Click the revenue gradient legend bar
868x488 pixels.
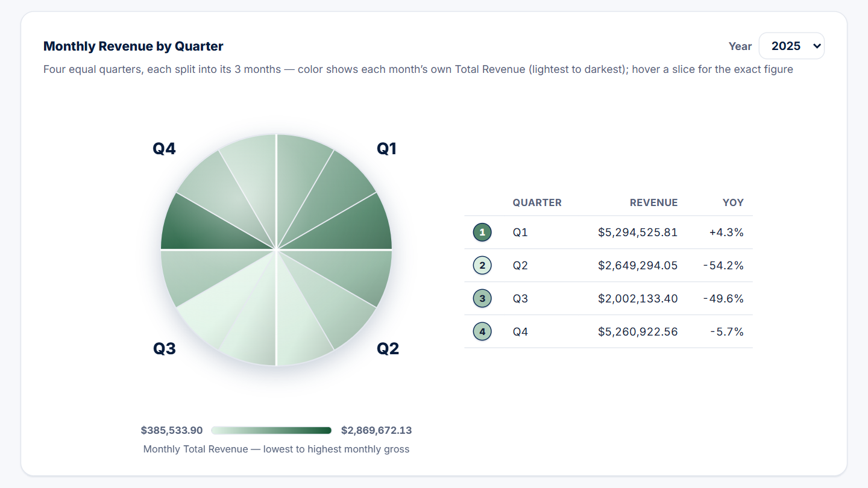271,430
